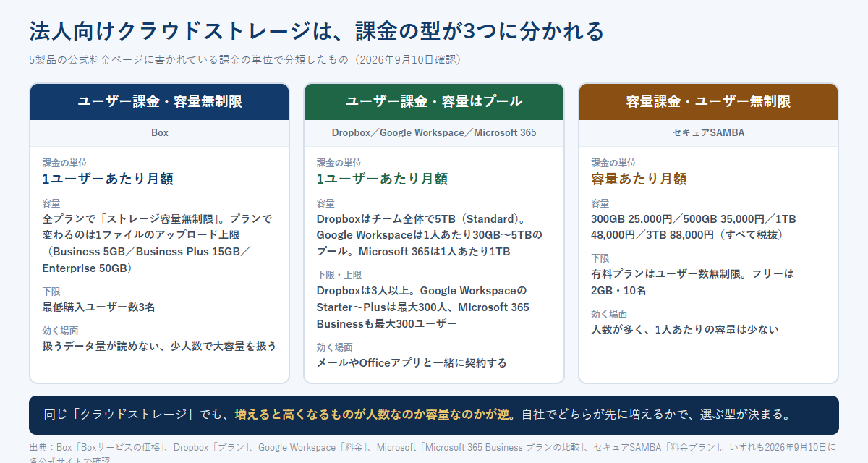Click 有料プランはユーザー数無制限 paragraph

point(692,282)
